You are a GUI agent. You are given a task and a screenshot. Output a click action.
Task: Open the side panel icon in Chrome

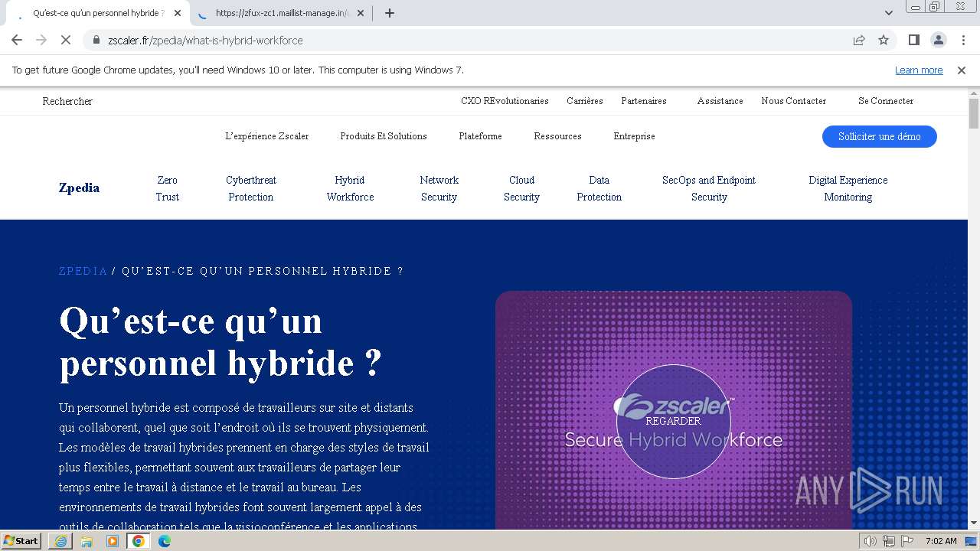913,40
